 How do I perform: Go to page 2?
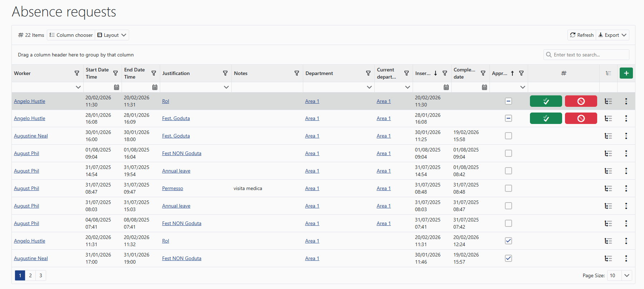point(30,275)
